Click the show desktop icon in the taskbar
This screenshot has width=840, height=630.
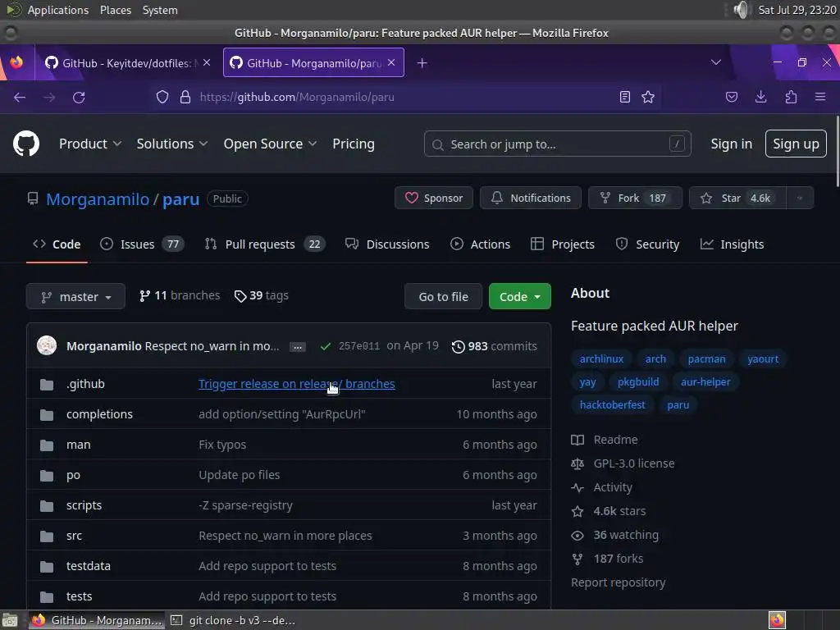(x=10, y=620)
